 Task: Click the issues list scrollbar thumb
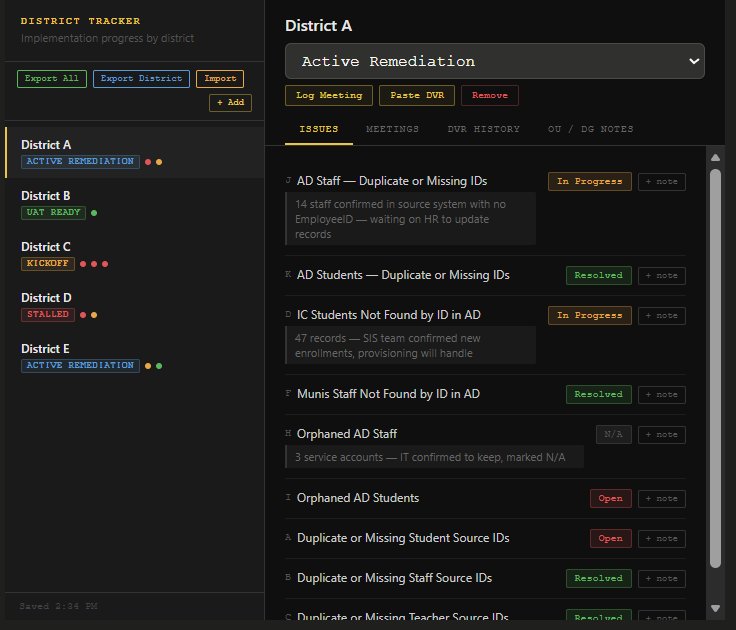pos(715,369)
